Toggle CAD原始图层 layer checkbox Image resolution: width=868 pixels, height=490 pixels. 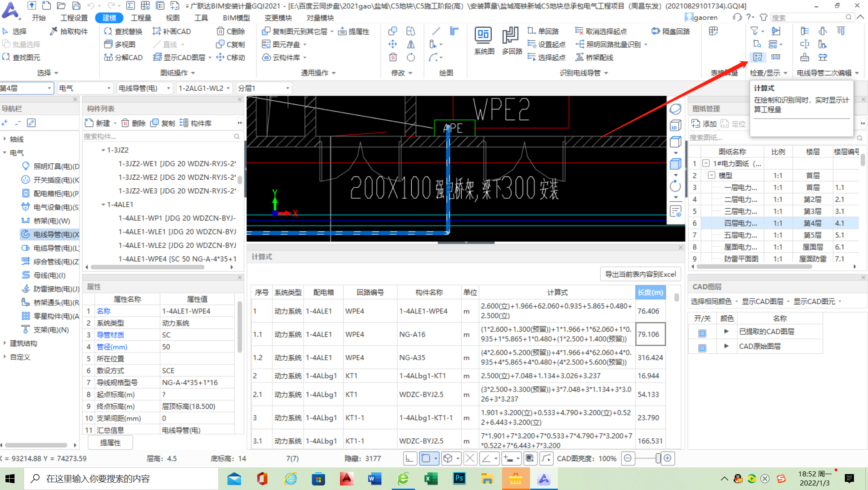coord(702,348)
